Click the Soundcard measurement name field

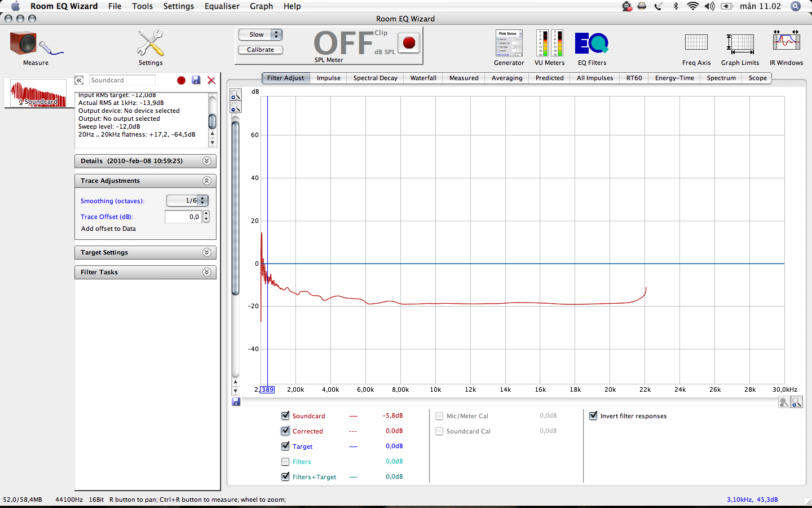(122, 80)
